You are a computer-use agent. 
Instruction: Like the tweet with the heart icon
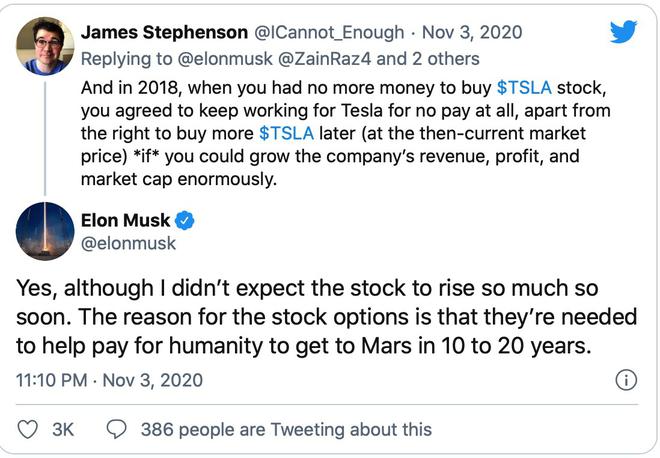[x=29, y=429]
